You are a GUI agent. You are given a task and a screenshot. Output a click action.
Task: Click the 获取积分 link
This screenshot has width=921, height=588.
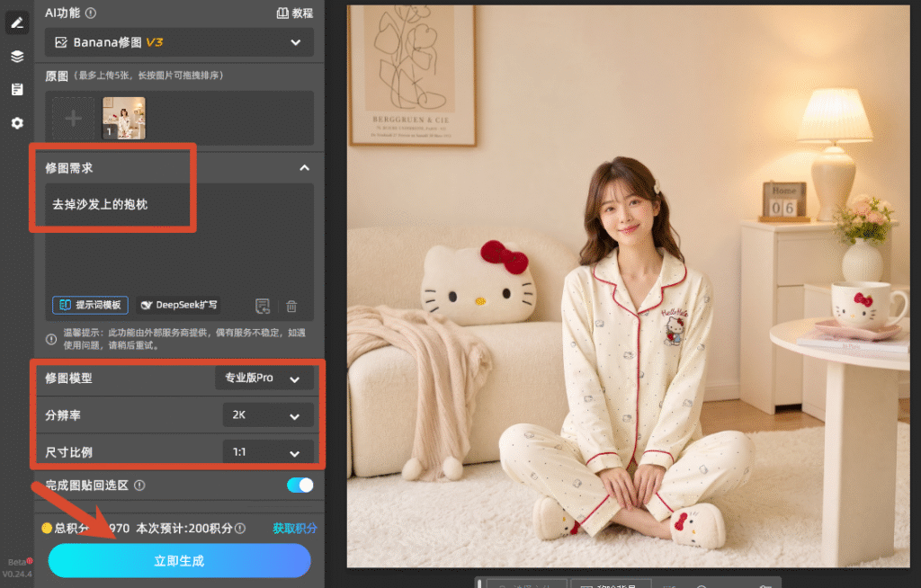(295, 528)
